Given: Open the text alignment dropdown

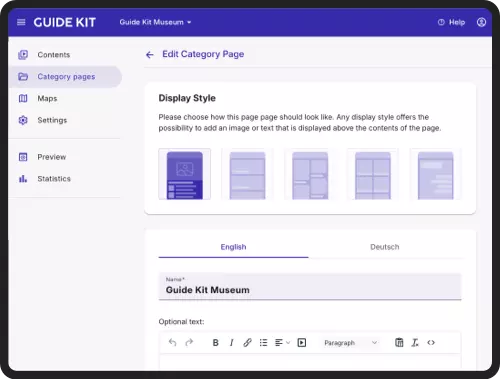Looking at the screenshot, I should 282,342.
